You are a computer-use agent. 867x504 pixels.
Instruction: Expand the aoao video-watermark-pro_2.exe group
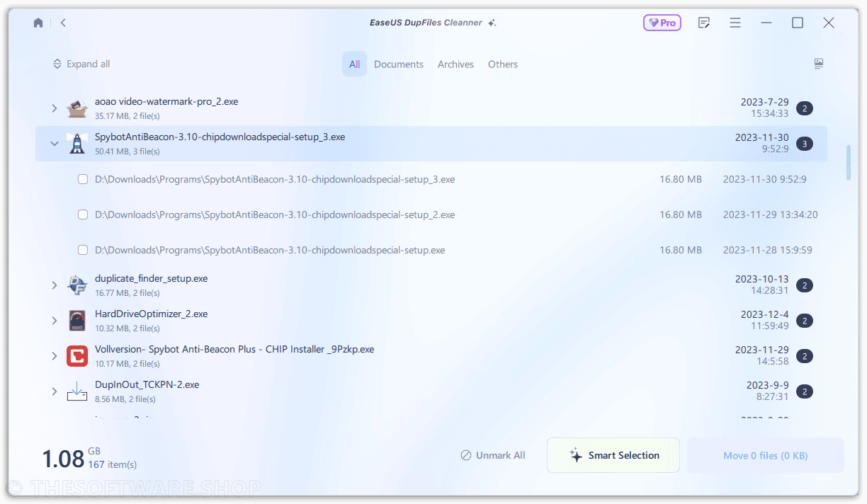[x=55, y=108]
